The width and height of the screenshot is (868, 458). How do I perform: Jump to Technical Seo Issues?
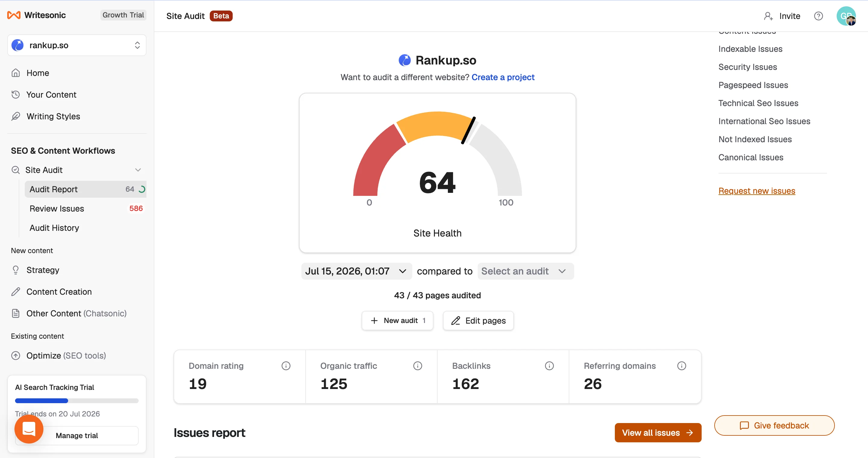(758, 103)
